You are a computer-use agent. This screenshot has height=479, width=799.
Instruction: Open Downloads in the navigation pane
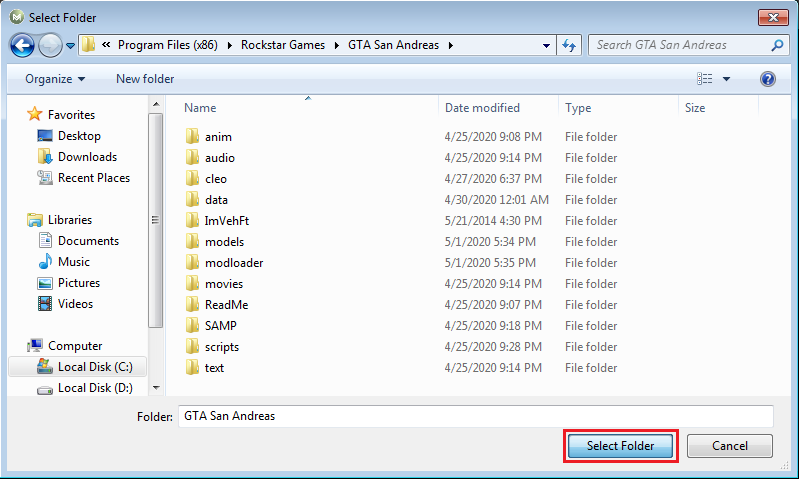coord(77,157)
